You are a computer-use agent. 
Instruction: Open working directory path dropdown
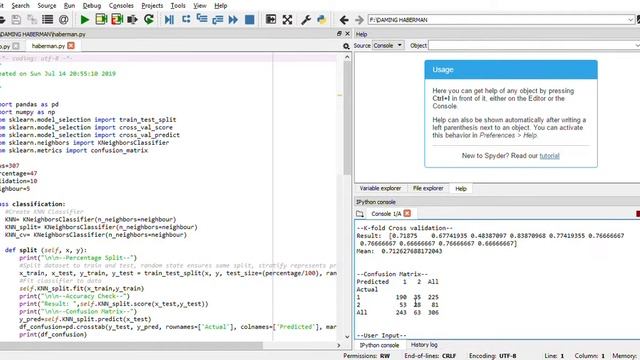pyautogui.click(x=631, y=20)
